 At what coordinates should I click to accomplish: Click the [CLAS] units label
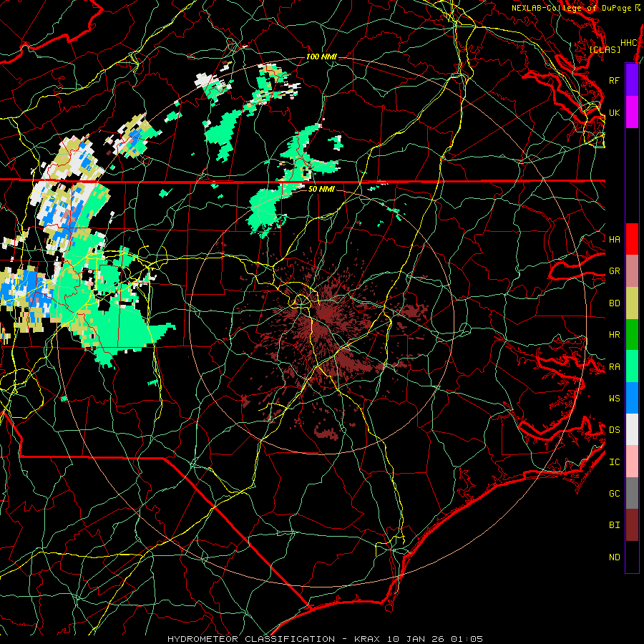[605, 49]
